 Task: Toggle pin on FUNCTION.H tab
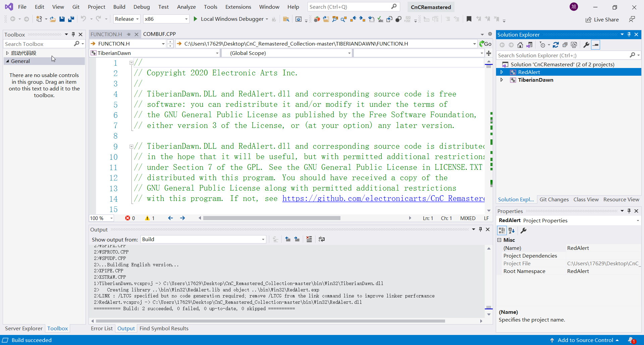tap(129, 34)
